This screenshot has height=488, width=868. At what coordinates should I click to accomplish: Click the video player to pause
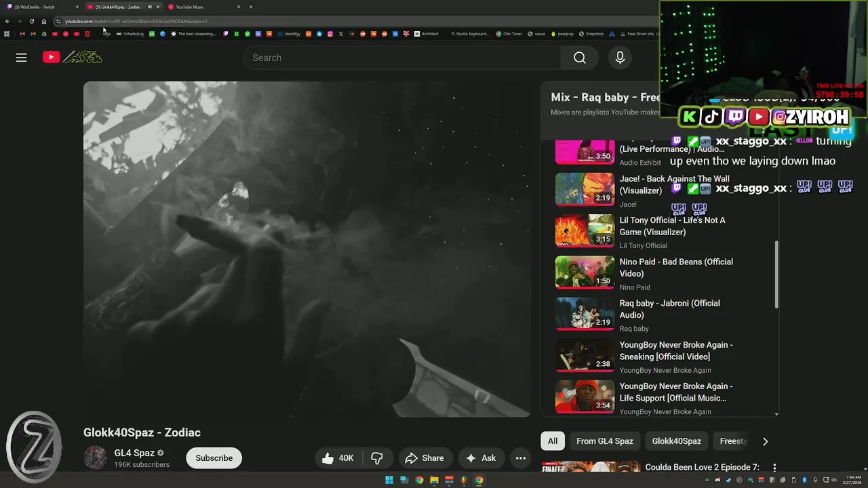coord(307,249)
